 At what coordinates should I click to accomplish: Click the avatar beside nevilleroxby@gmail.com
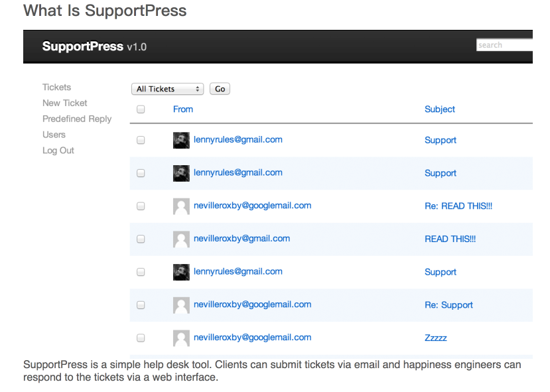click(181, 239)
